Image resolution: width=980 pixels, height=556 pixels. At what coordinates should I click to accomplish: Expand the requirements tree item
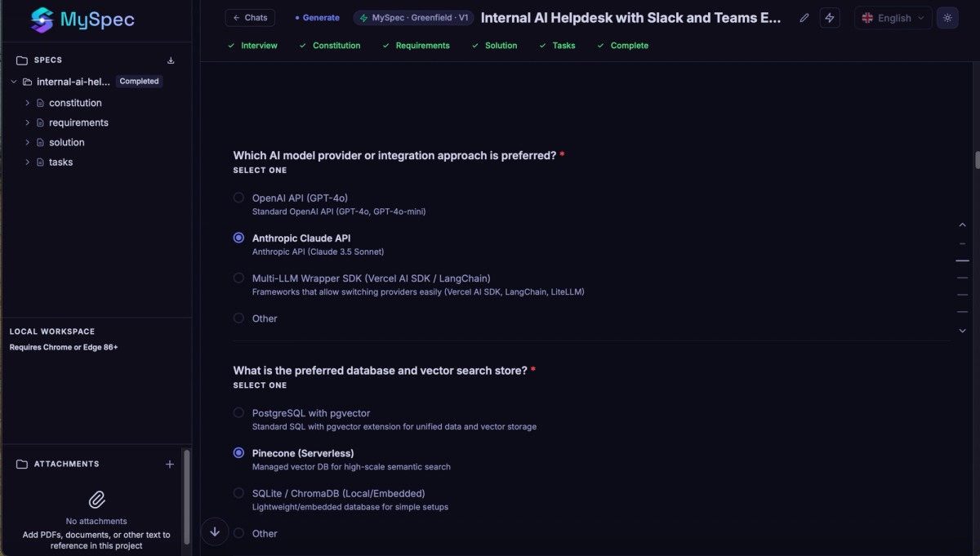[27, 122]
